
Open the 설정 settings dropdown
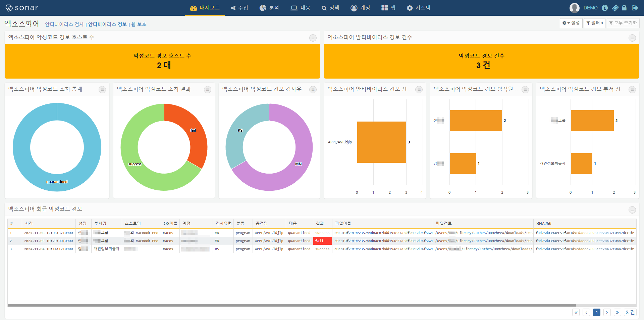tap(571, 23)
